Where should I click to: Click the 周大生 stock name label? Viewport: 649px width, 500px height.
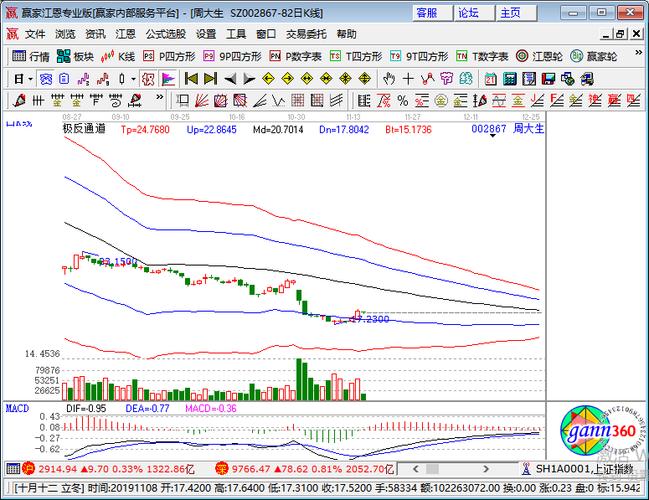coord(529,129)
